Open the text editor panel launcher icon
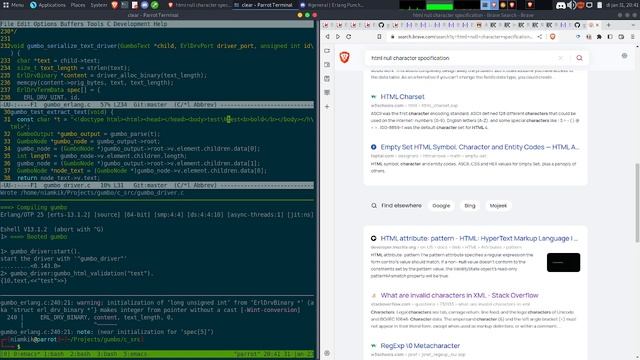This screenshot has height=360, width=640. [135, 5]
